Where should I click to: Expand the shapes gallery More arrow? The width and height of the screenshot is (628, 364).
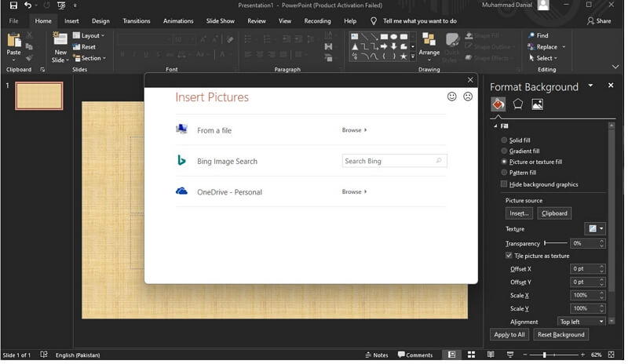[413, 56]
